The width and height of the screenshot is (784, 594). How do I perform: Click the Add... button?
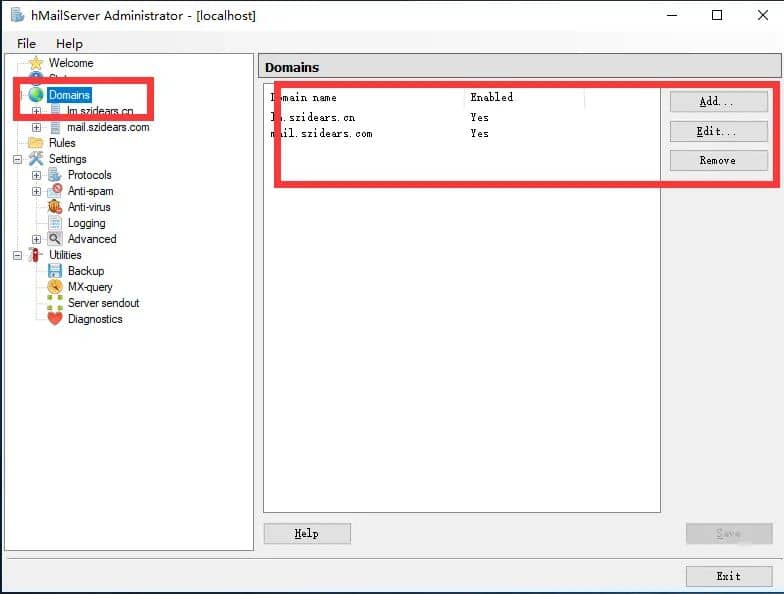pos(718,102)
